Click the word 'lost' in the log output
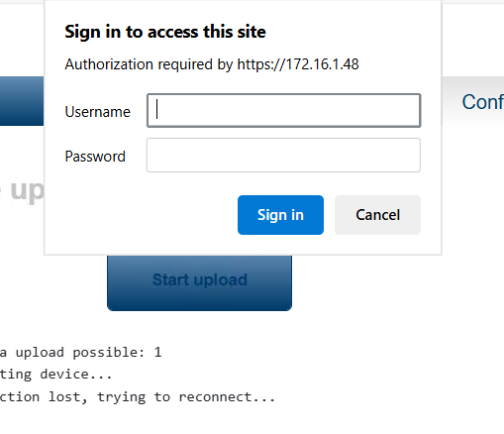Image resolution: width=504 pixels, height=434 pixels. pos(67,397)
